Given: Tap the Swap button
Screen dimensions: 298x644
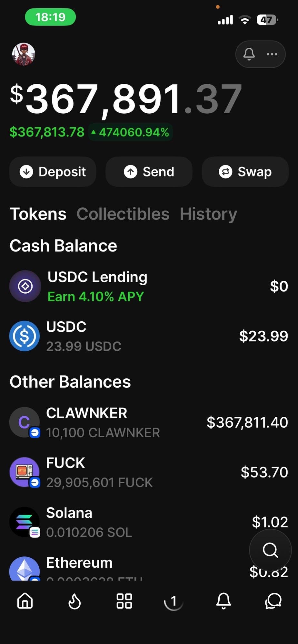Looking at the screenshot, I should 245,172.
